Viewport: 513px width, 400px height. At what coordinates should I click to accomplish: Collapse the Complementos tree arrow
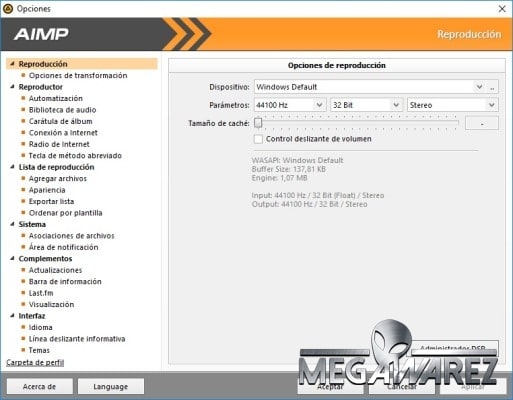coord(12,258)
